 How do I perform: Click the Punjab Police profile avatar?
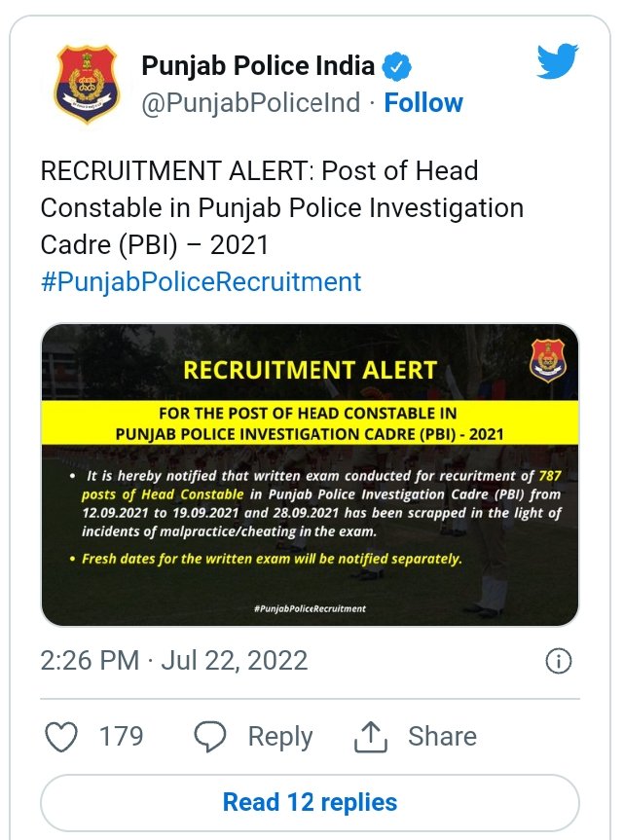[87, 85]
